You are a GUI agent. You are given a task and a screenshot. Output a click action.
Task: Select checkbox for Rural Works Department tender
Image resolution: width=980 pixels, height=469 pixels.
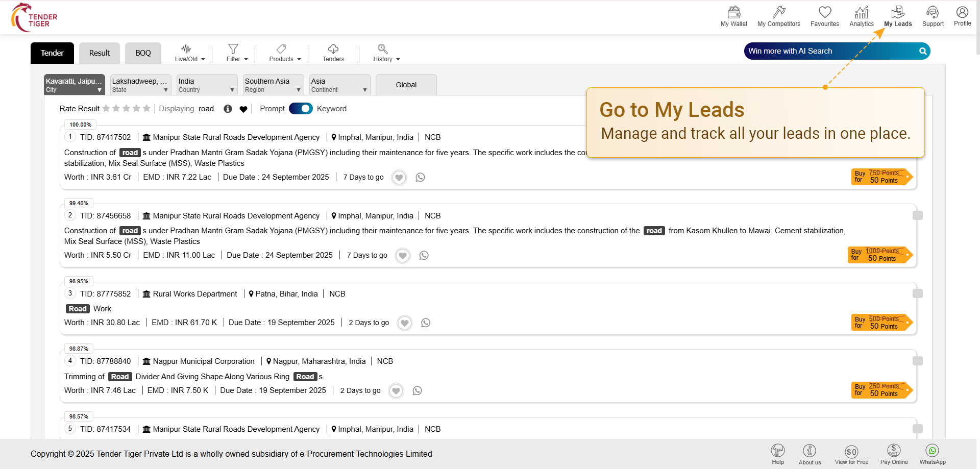[x=917, y=293]
